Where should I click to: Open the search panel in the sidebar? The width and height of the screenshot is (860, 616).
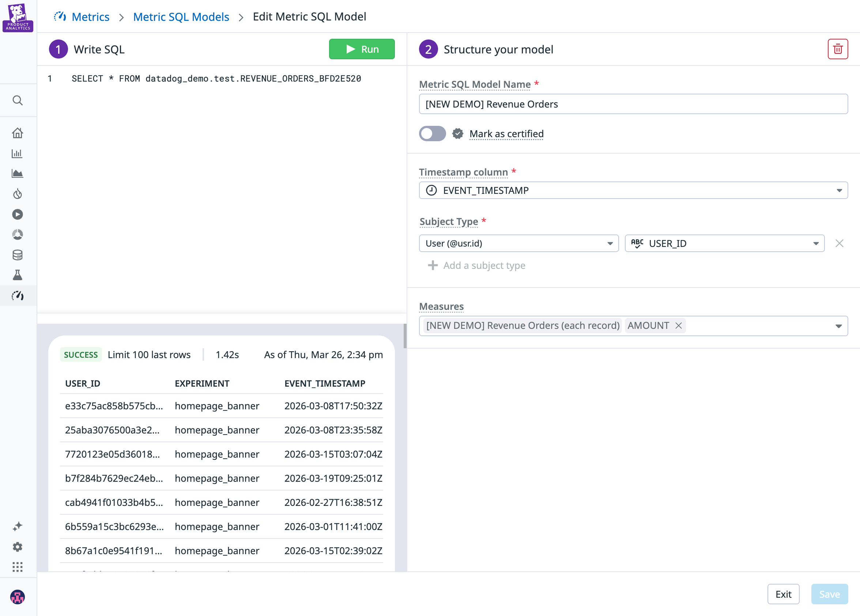[x=18, y=101]
